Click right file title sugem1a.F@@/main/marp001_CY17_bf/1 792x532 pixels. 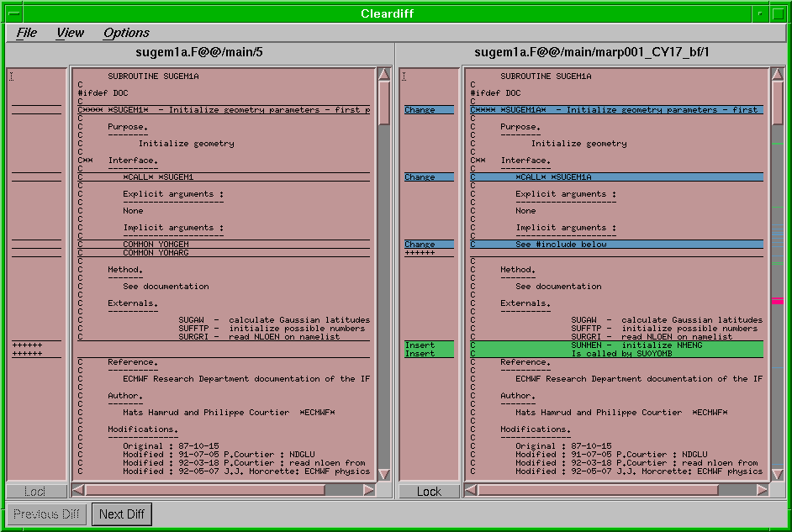591,52
